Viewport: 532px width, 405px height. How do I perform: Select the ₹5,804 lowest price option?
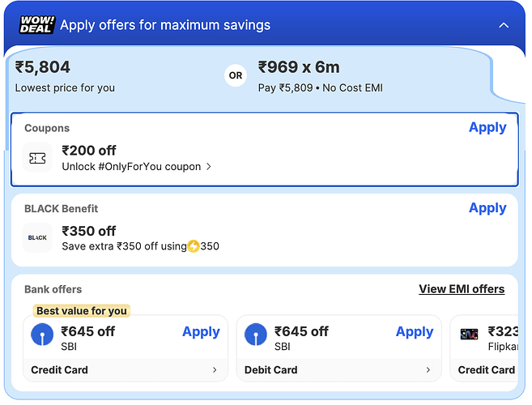65,76
